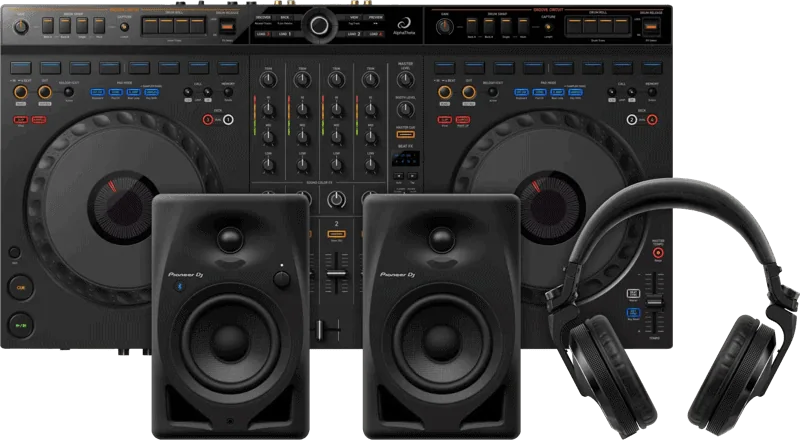This screenshot has width=800, height=440.
Task: Click the volume knob on the left speaker
Action: [x=281, y=279]
